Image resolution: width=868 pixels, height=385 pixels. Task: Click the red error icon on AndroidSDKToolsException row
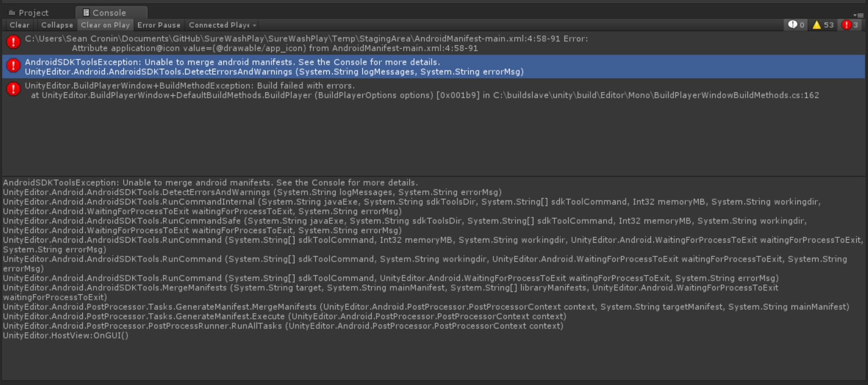[x=13, y=65]
